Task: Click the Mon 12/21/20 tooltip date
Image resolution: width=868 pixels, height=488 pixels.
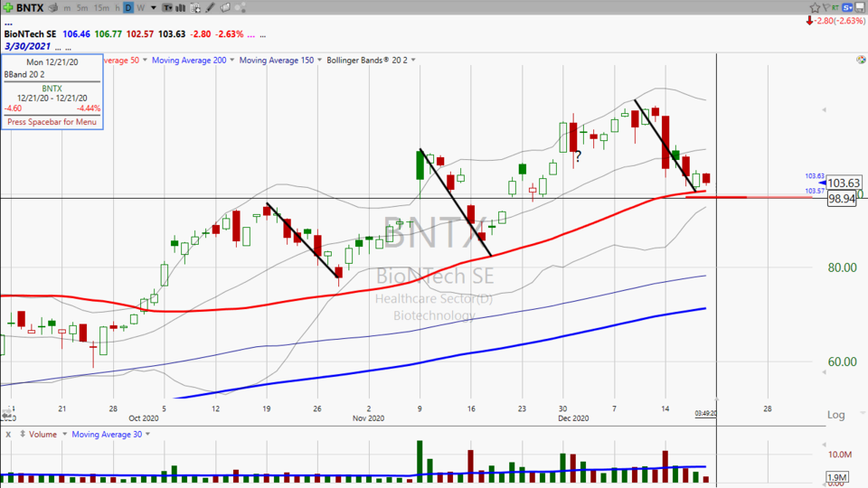Action: tap(52, 62)
